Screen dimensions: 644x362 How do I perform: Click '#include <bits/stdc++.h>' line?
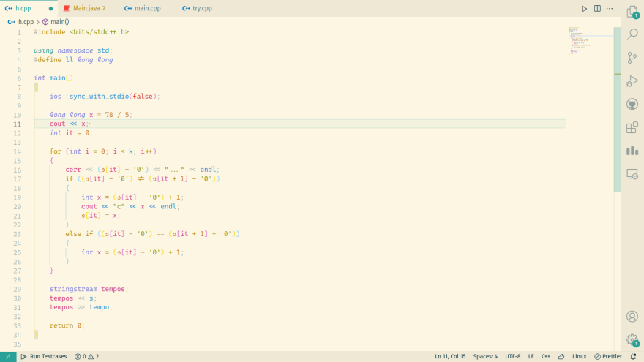81,32
